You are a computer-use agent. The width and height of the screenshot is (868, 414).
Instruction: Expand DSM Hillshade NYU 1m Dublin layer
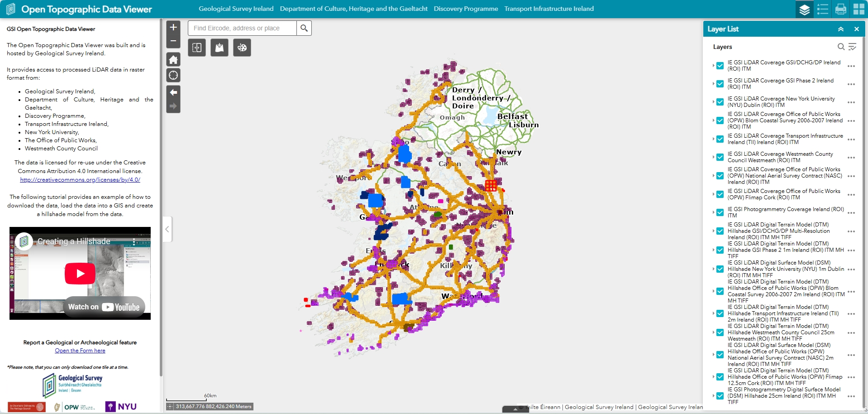(x=713, y=269)
